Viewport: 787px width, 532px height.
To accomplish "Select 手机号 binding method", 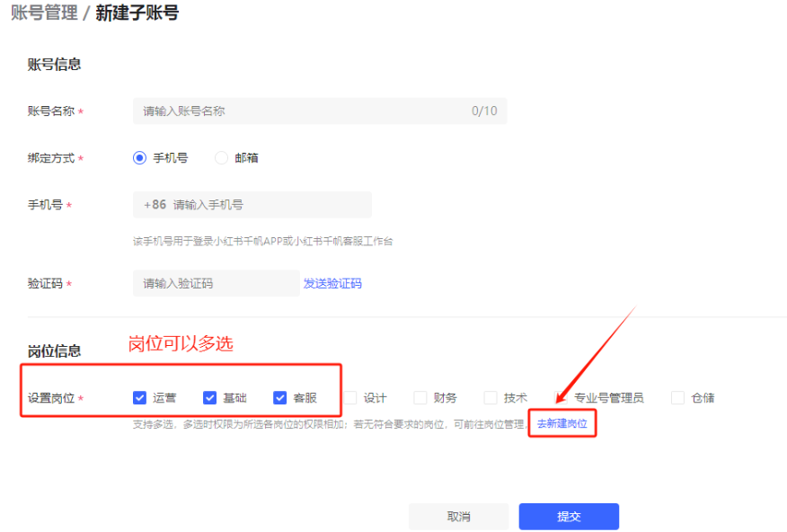I will [x=140, y=158].
